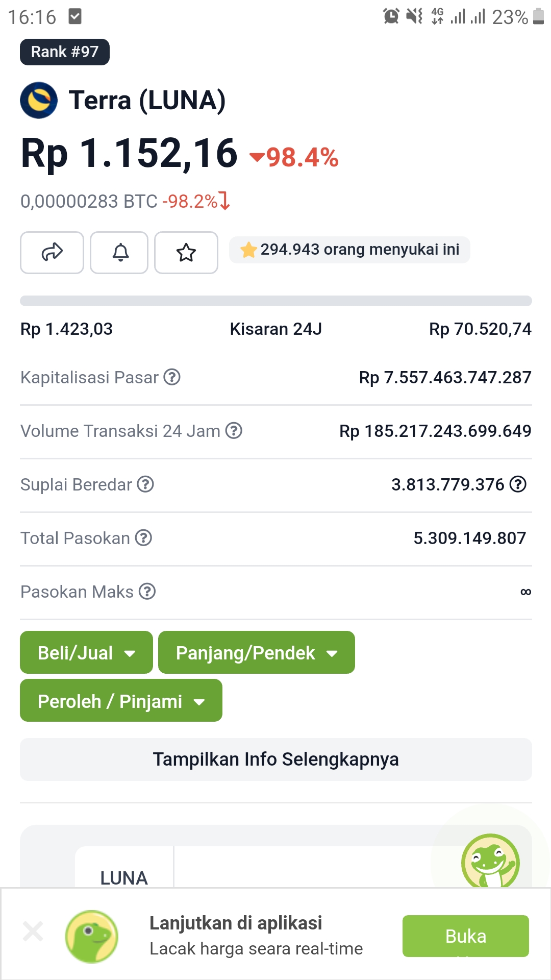Image resolution: width=551 pixels, height=980 pixels.
Task: Click Tampilkan Info Selengkapnya button
Action: [x=275, y=759]
